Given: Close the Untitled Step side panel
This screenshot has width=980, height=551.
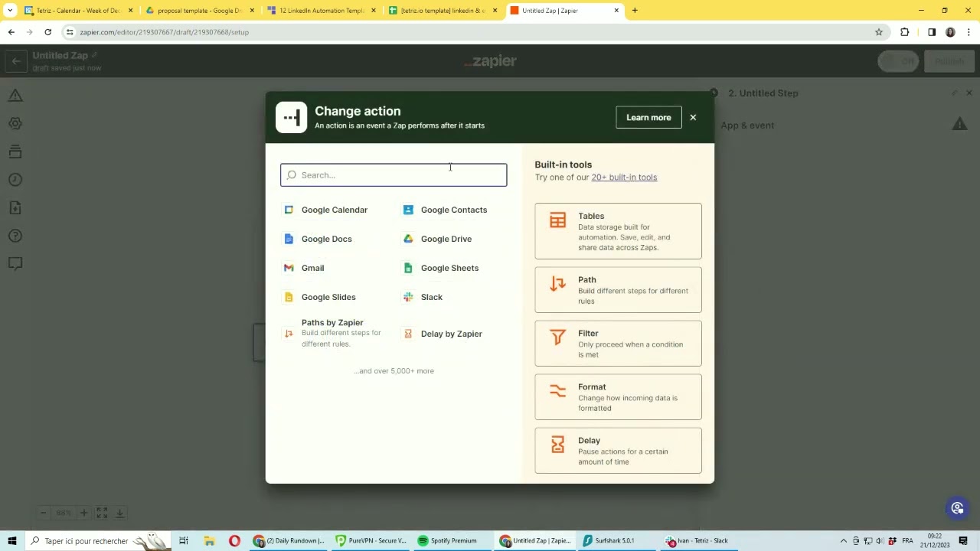Looking at the screenshot, I should pyautogui.click(x=969, y=93).
